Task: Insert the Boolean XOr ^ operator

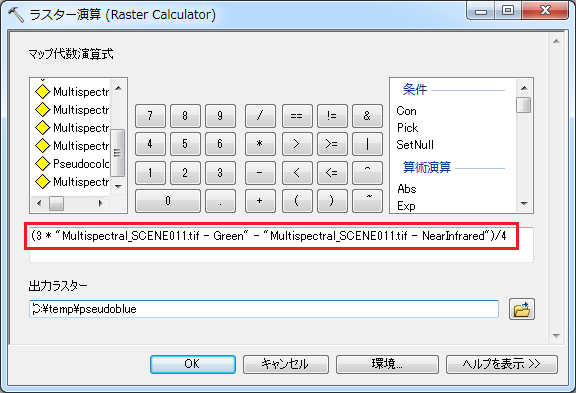Action: click(367, 172)
